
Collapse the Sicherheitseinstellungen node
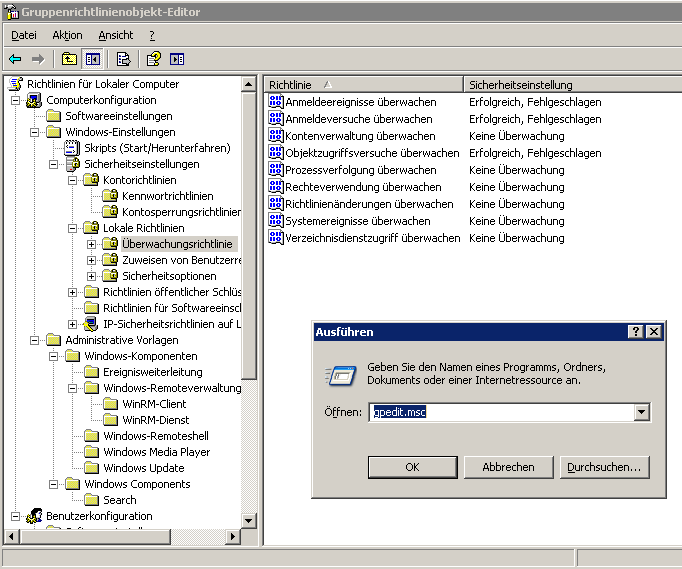pos(53,164)
